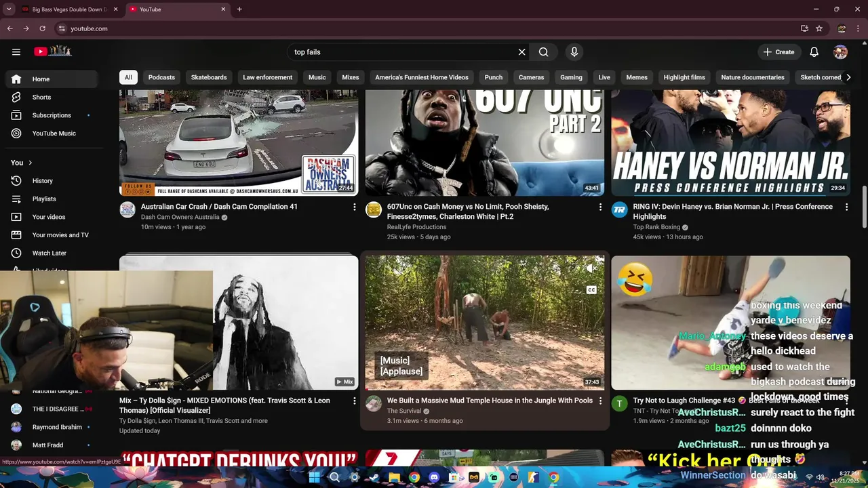Open the Chrome tab search dropdown

pos(8,9)
